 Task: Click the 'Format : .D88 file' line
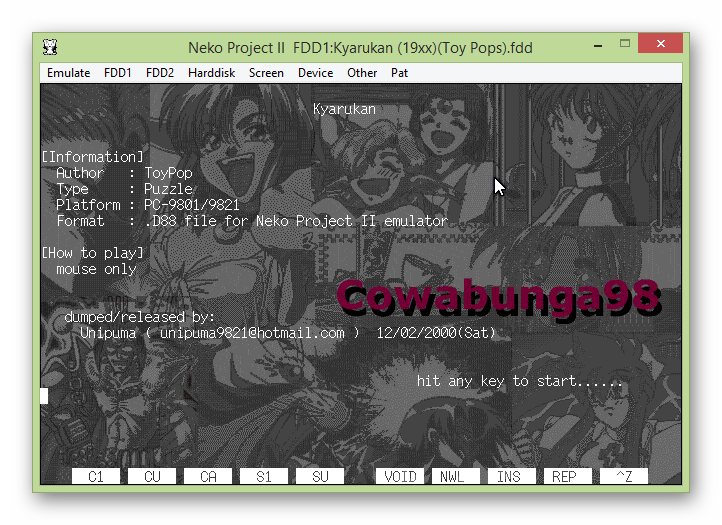pos(252,221)
